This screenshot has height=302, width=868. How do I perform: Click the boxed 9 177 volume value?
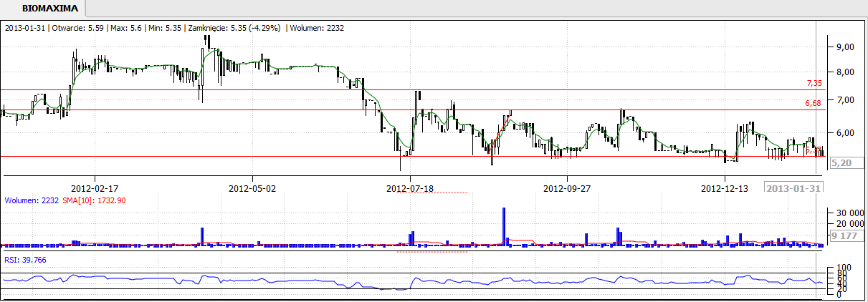[844, 235]
